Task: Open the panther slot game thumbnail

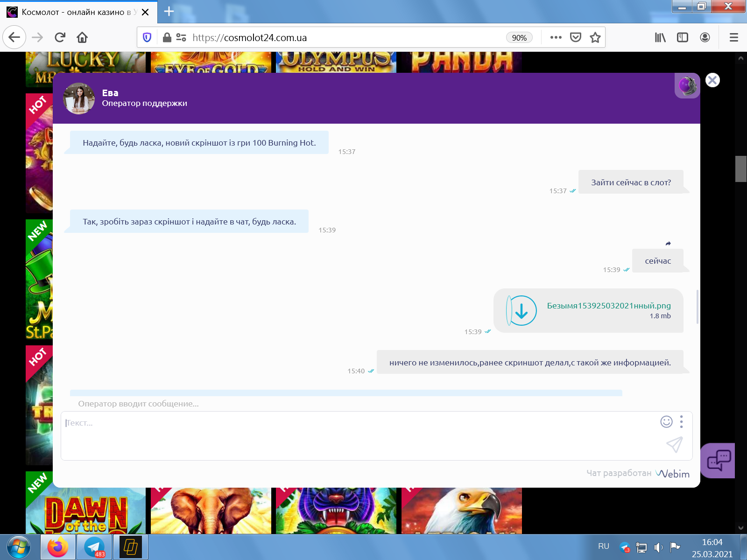Action: (336, 511)
